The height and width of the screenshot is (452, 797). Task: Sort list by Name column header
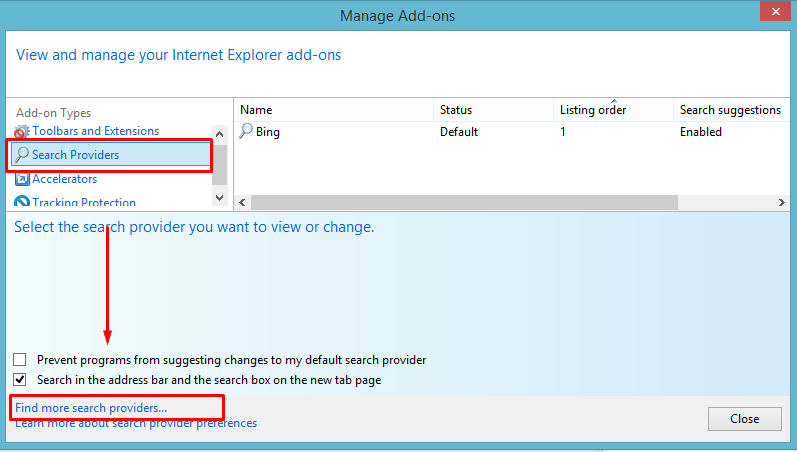[x=256, y=110]
